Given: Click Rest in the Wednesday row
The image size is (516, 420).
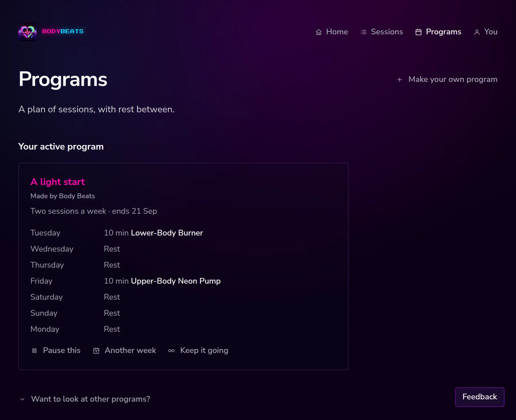Looking at the screenshot, I should pos(112,249).
